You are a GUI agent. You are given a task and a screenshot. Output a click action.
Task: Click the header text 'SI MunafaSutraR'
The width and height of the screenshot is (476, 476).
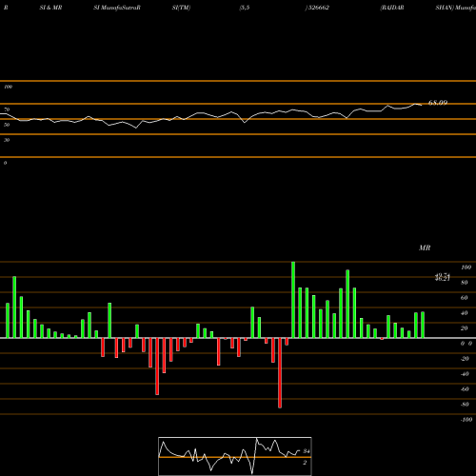[x=117, y=8]
